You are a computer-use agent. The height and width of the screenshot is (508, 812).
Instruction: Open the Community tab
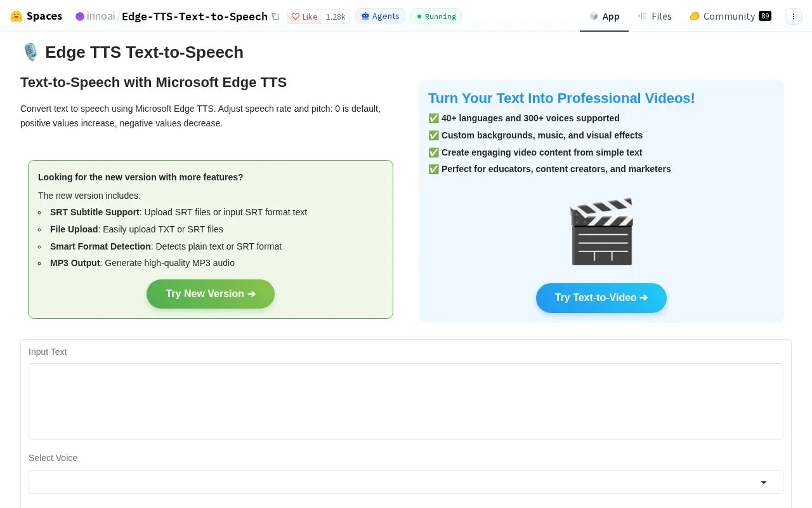click(730, 17)
